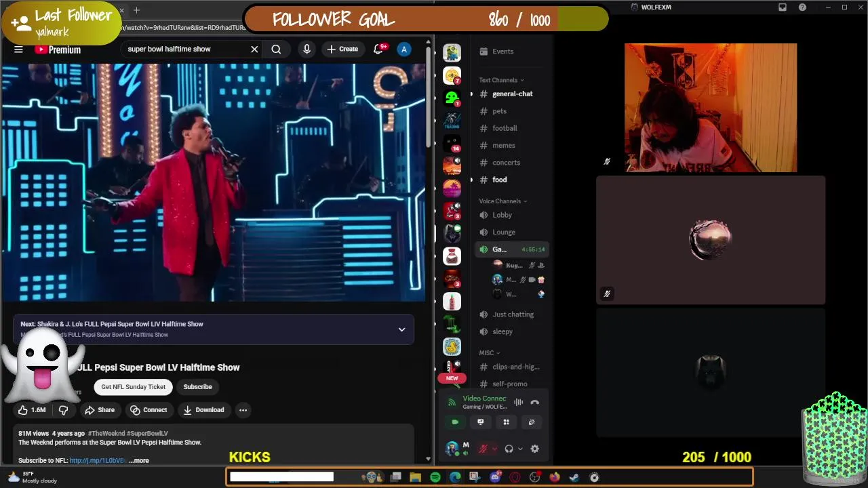
Task: Open YouTube notifications bell
Action: (379, 49)
